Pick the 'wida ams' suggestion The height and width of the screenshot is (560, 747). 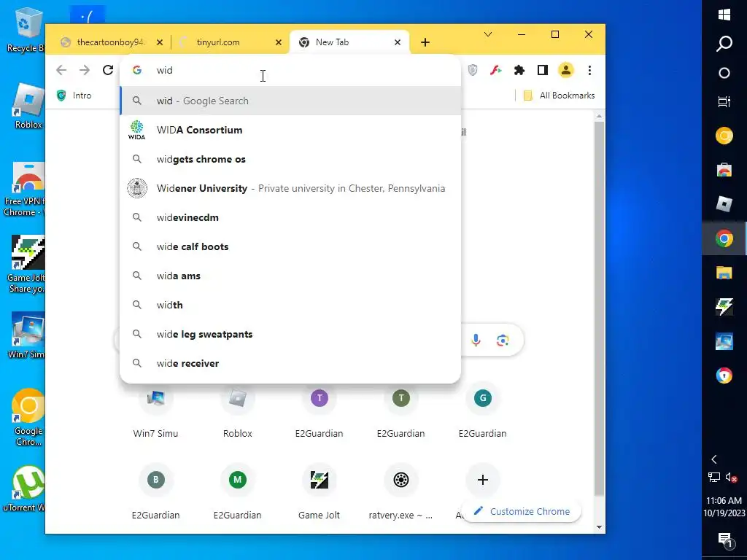tap(290, 276)
